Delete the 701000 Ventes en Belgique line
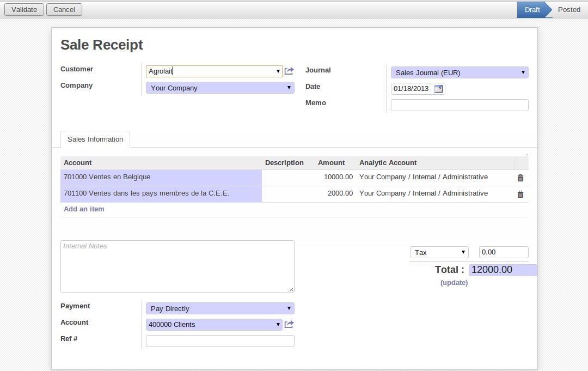This screenshot has width=588, height=371. (x=520, y=178)
